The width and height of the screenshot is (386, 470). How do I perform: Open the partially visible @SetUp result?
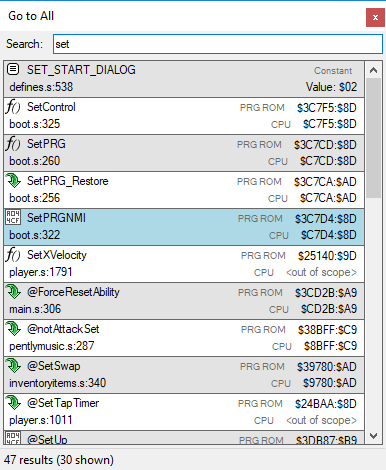point(184,438)
